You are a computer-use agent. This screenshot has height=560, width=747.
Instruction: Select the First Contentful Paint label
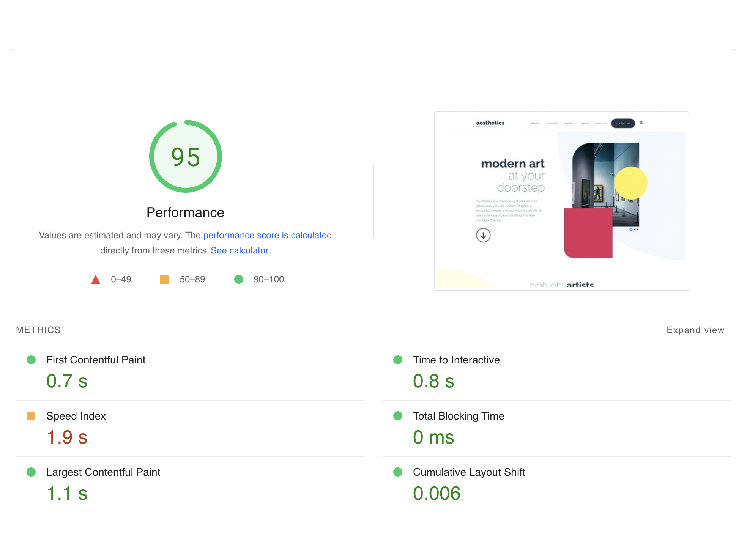(x=96, y=360)
